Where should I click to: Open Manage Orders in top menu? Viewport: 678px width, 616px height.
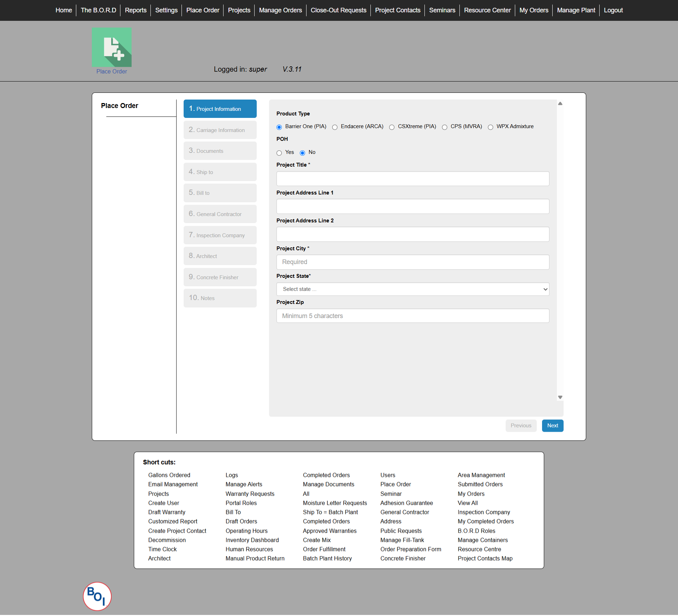pyautogui.click(x=280, y=10)
